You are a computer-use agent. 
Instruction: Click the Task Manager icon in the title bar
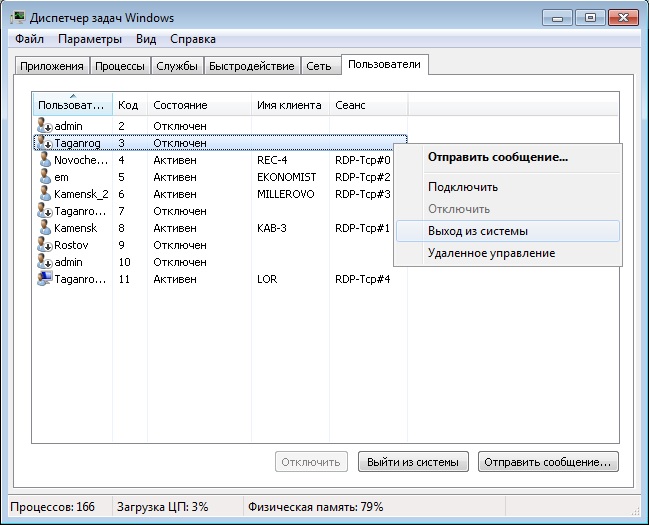click(17, 17)
